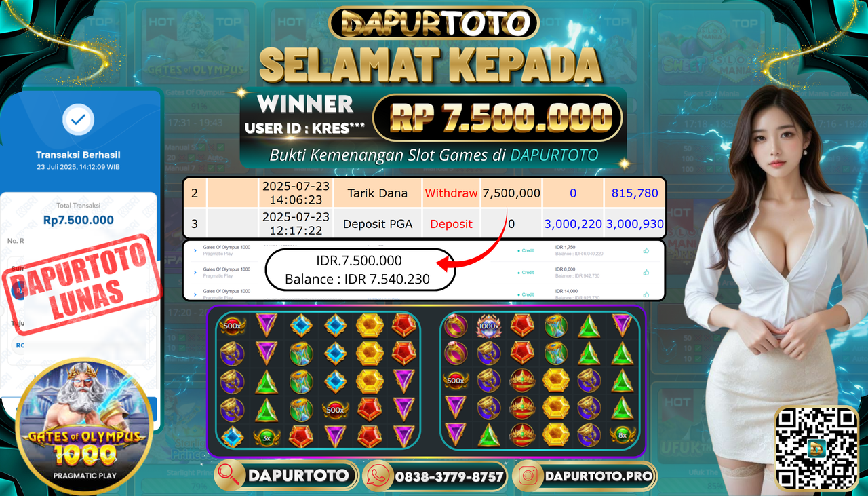
Task: Click the Instagram icon beside DAPURTOTO.PRO
Action: coord(527,476)
